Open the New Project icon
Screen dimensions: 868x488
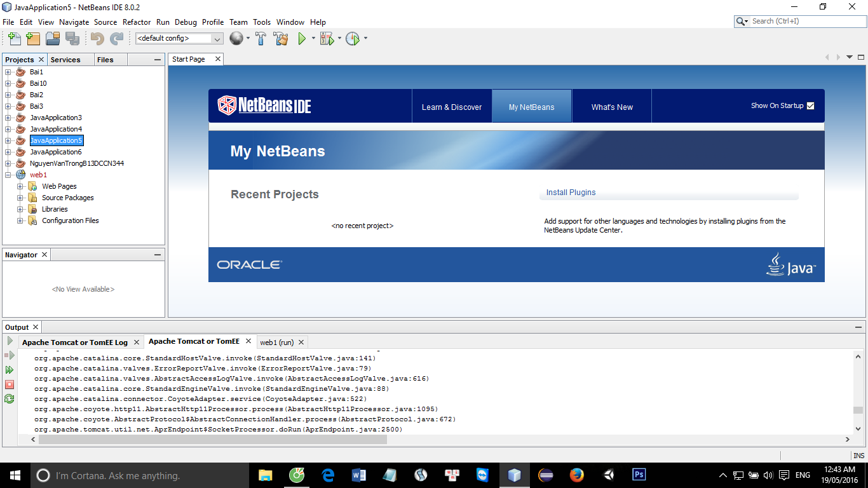pos(32,39)
